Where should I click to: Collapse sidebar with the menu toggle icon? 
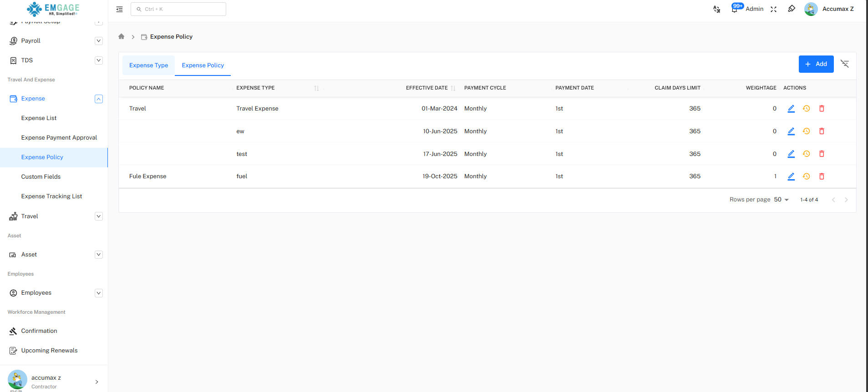coord(119,9)
